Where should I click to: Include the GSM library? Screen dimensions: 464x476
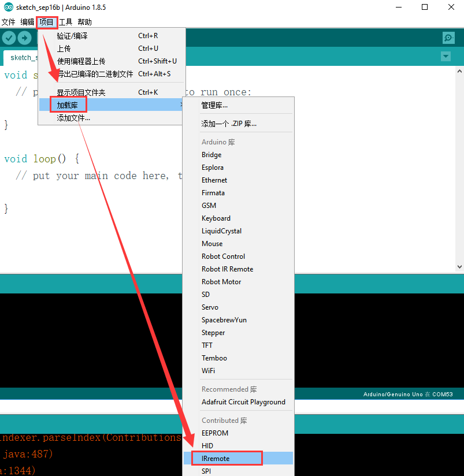[239, 206]
